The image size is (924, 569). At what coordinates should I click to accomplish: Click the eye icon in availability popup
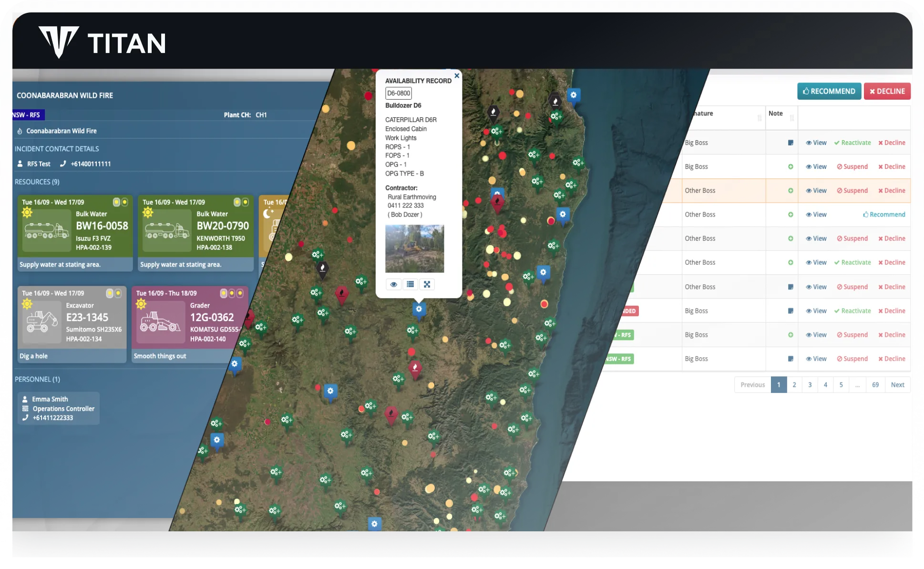[x=393, y=284]
